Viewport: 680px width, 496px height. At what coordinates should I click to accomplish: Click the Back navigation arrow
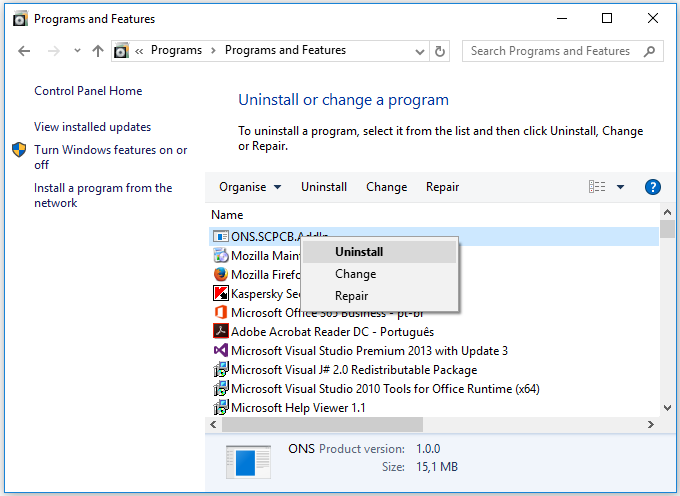[24, 51]
